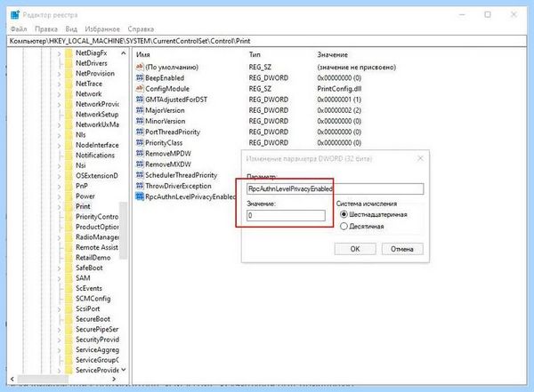Select the Notifications tree item

[95, 156]
